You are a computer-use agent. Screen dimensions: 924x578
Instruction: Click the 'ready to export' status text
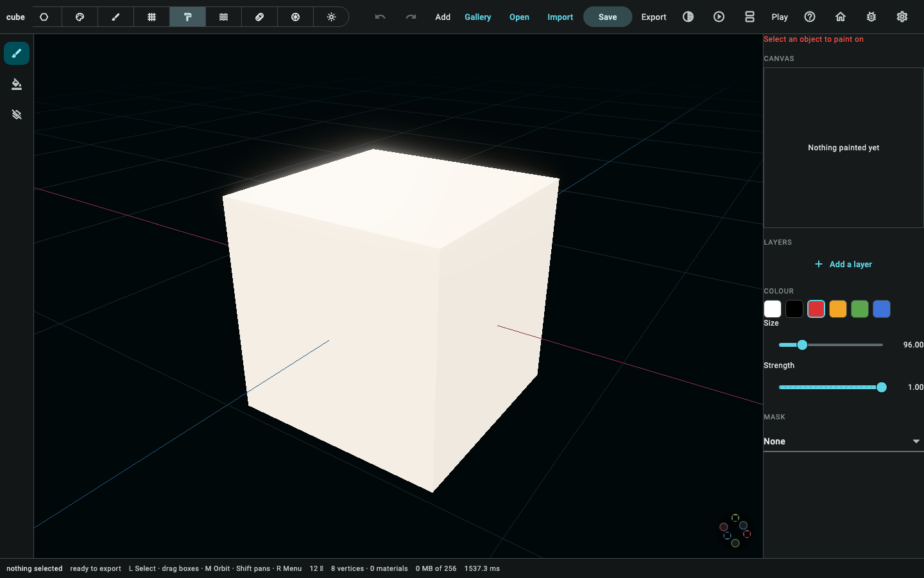point(96,568)
